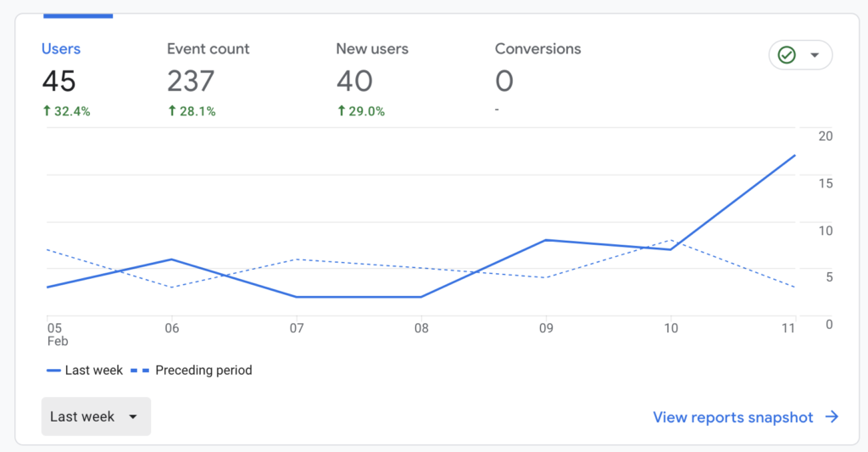Click the solid line peak at date 11
This screenshot has height=452, width=868.
point(794,155)
